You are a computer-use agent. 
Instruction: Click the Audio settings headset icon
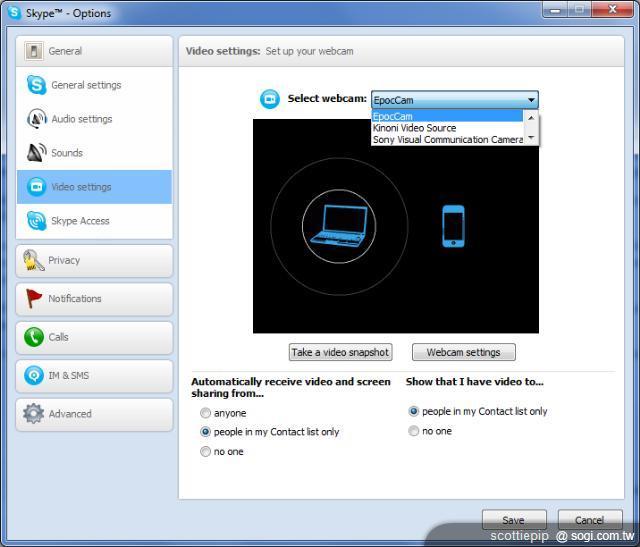point(36,119)
